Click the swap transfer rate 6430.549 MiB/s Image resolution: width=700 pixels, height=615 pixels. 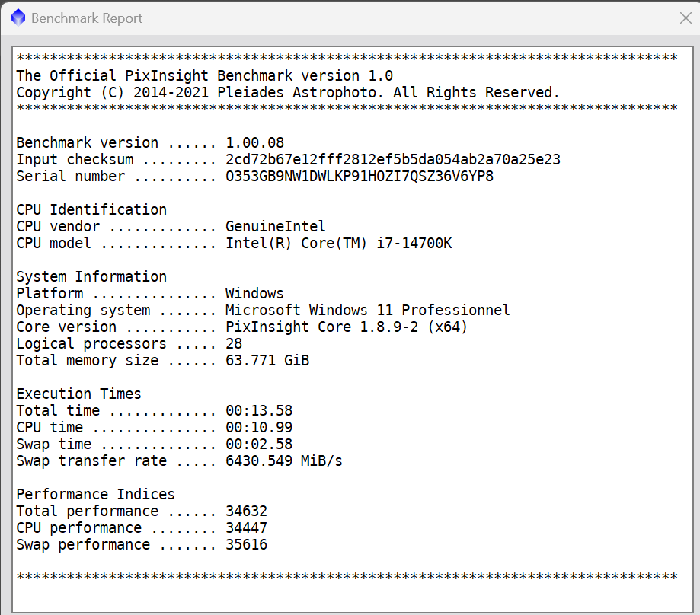(x=284, y=460)
